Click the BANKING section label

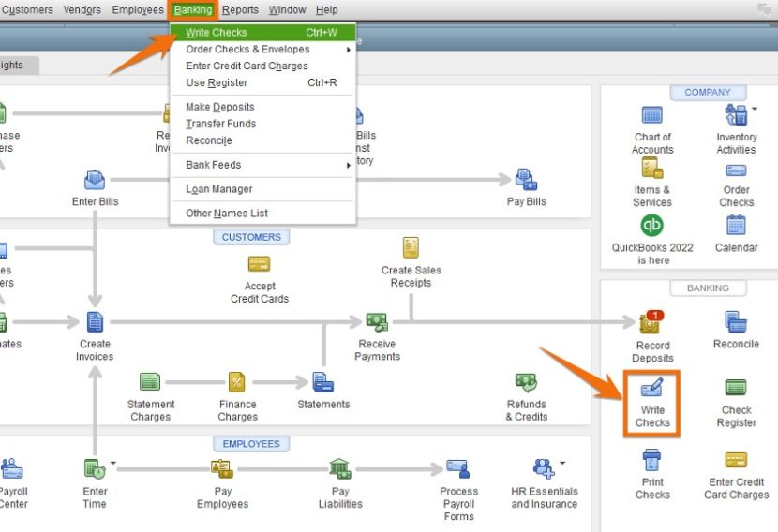coord(708,288)
